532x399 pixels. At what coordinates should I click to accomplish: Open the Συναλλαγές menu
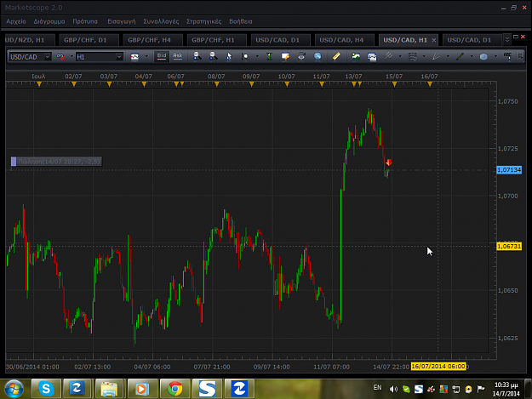click(x=161, y=21)
